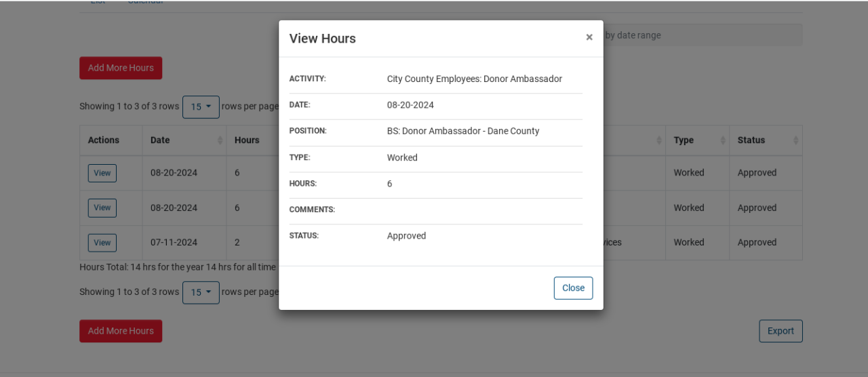Click View button in first table row
Image resolution: width=868 pixels, height=377 pixels.
pyautogui.click(x=102, y=173)
